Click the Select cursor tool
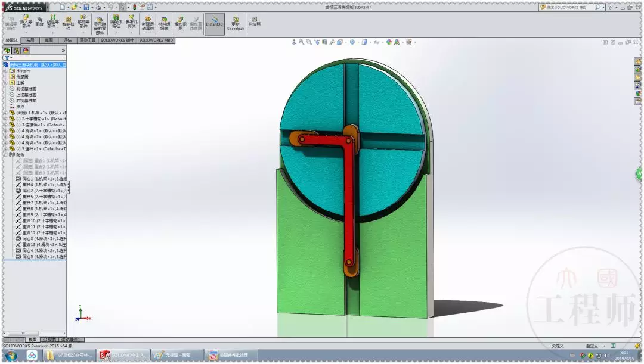Viewport: 644px width, 364px height. point(122,7)
